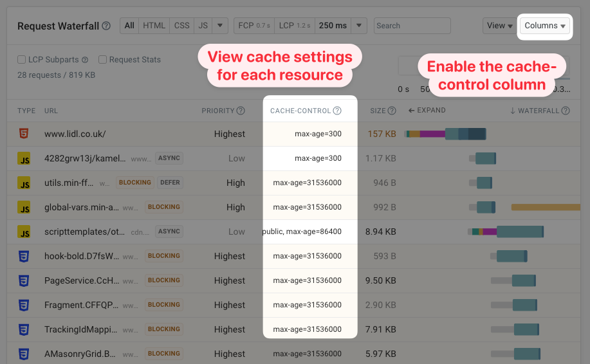
Task: Click the Waterfall column help icon
Action: point(566,111)
